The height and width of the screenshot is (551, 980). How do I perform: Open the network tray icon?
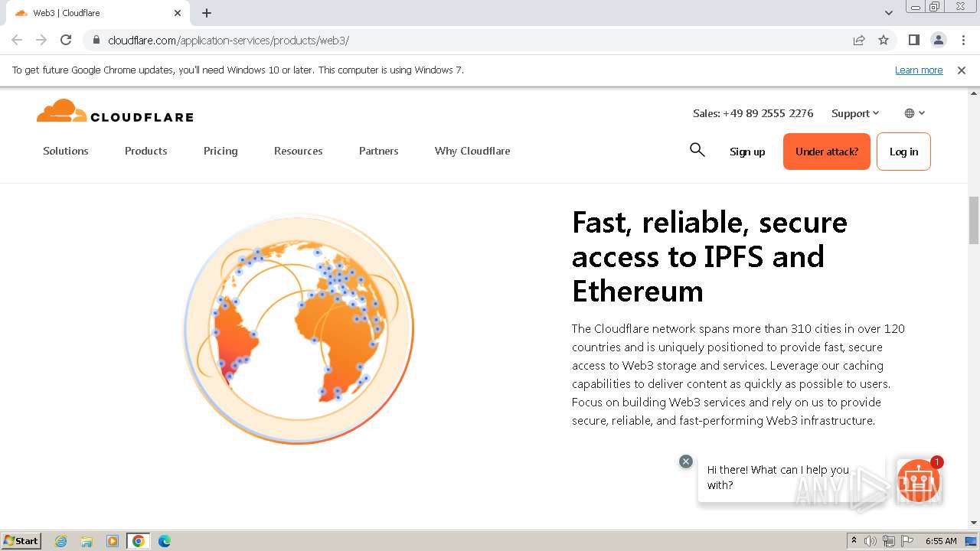(889, 541)
